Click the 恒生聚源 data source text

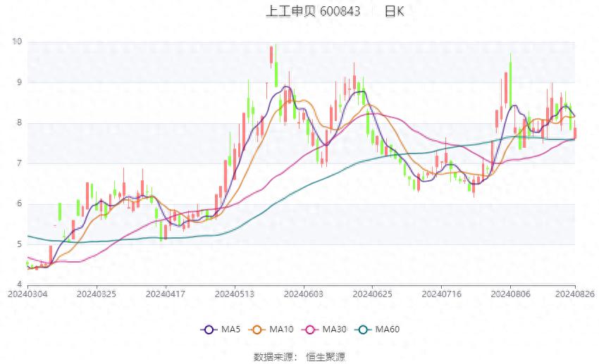[326, 357]
